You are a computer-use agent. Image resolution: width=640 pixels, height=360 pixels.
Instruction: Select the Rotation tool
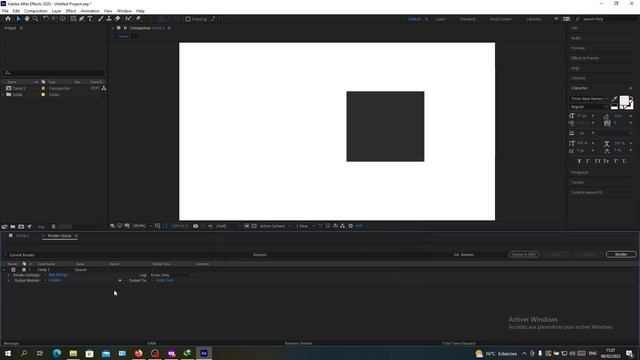46,19
